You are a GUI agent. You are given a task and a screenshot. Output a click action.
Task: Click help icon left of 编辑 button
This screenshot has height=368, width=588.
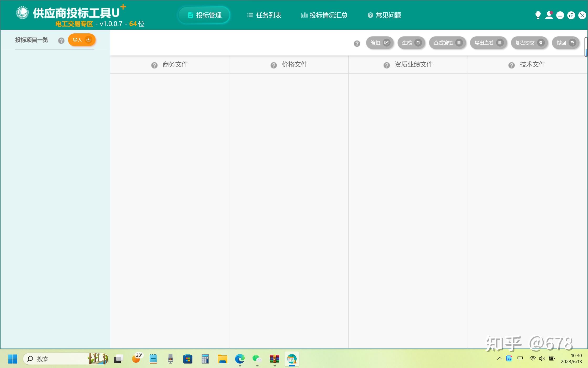[x=357, y=44]
